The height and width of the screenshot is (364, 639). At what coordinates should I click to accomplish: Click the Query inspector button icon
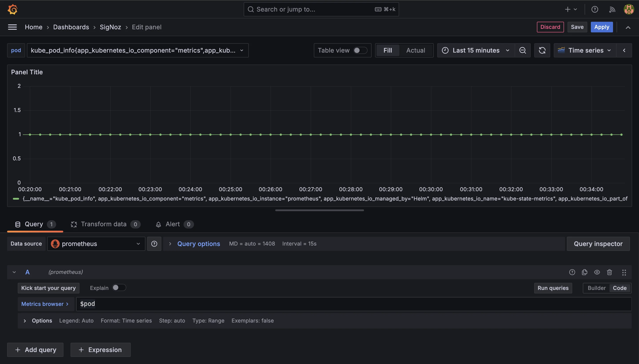tap(598, 243)
